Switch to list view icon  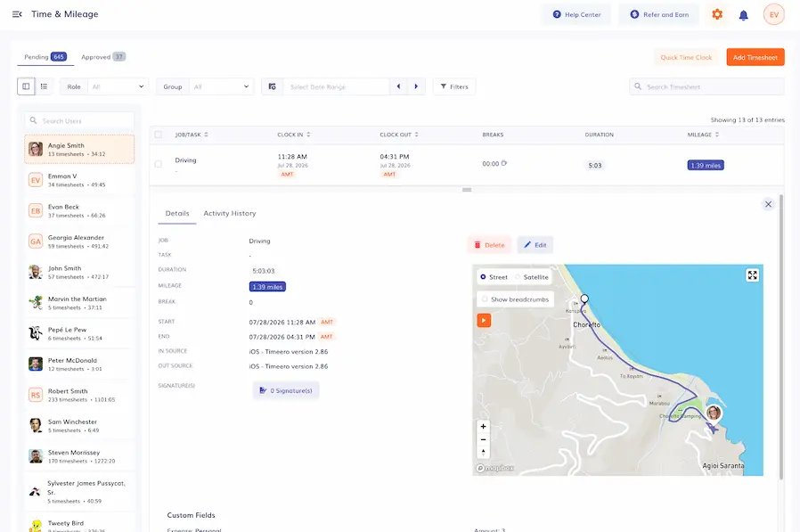coord(44,86)
